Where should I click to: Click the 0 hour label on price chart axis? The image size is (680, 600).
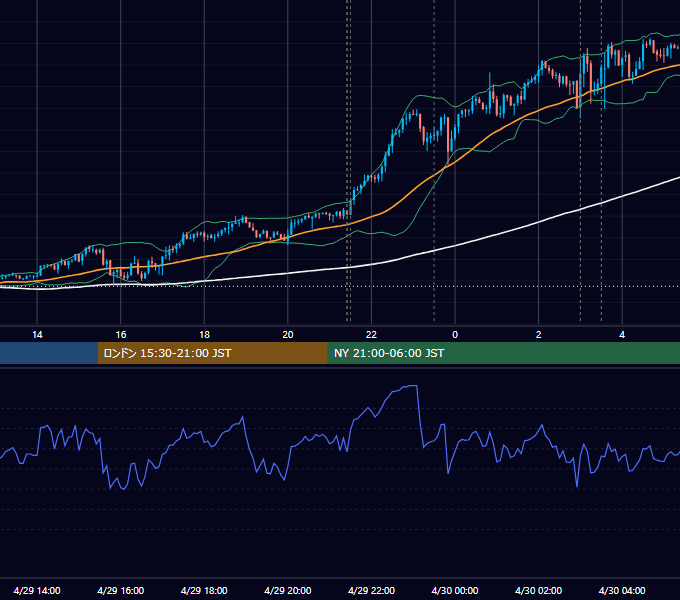(455, 335)
